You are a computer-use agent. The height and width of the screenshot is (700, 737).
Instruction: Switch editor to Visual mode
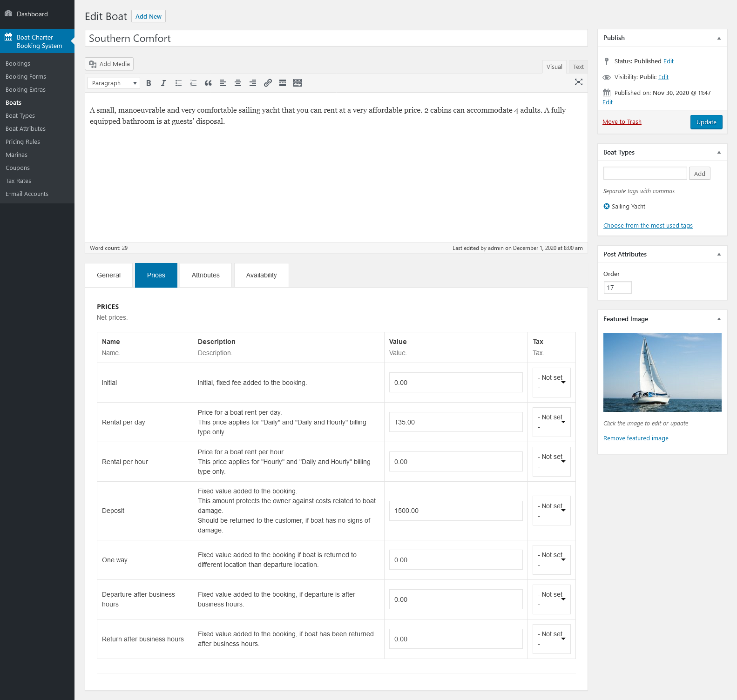click(554, 67)
